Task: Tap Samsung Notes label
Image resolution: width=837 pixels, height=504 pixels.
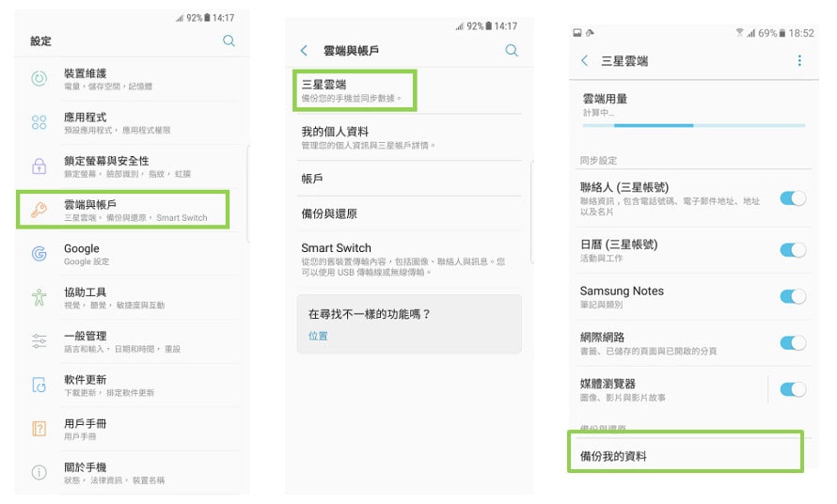Action: point(622,291)
